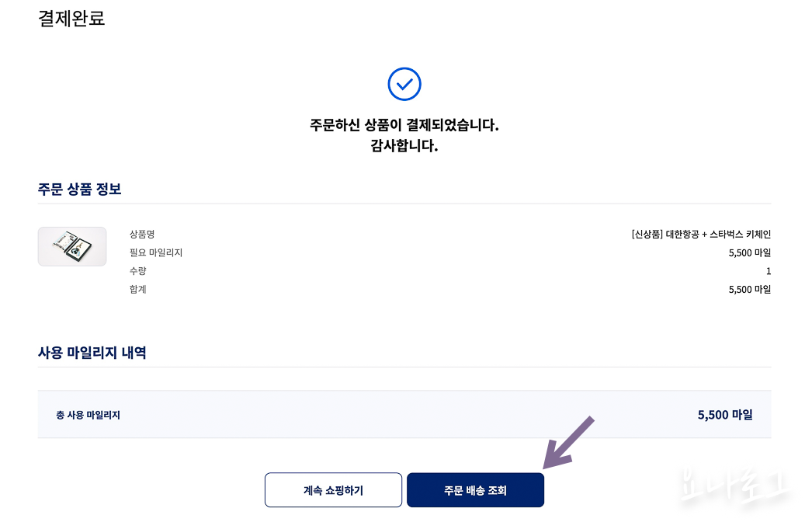Select the 사용 마일리지 내역 section heading
812x522 pixels.
(93, 352)
